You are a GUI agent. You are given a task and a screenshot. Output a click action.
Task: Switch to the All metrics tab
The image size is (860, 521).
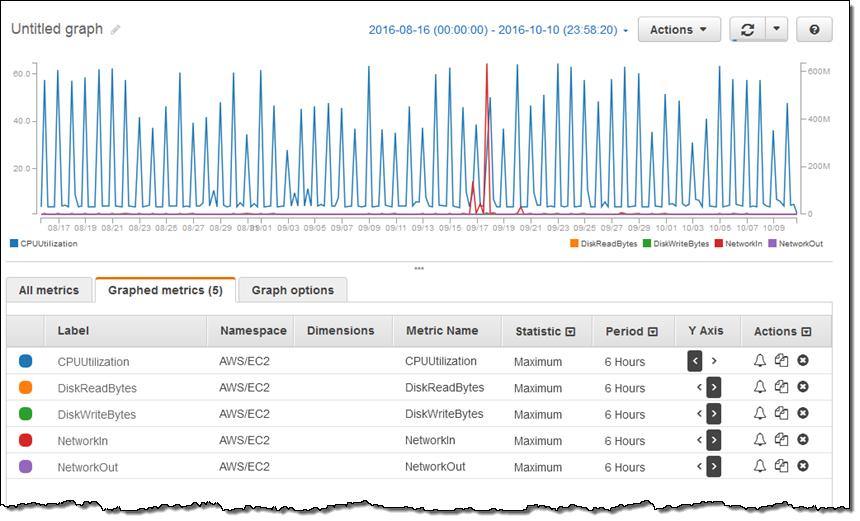[x=49, y=290]
